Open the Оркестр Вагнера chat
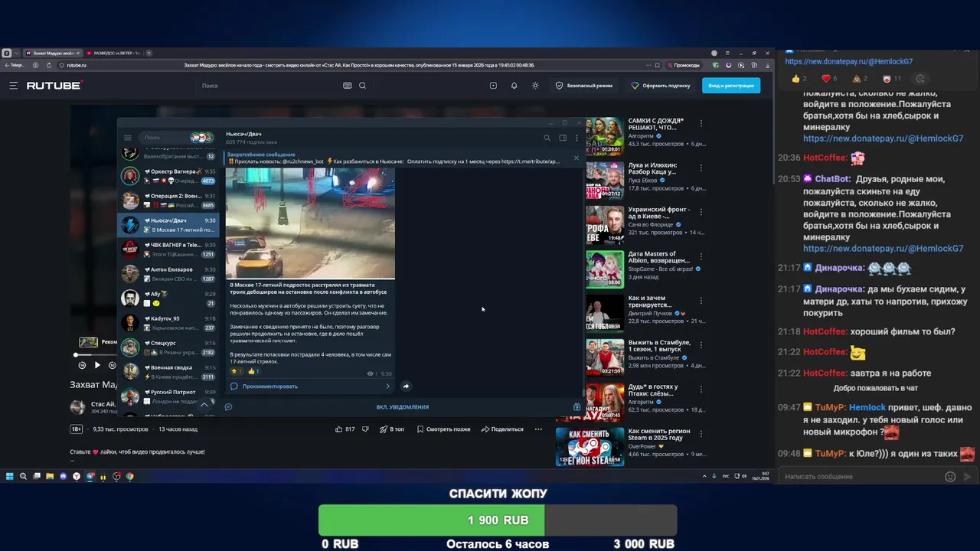 click(168, 176)
